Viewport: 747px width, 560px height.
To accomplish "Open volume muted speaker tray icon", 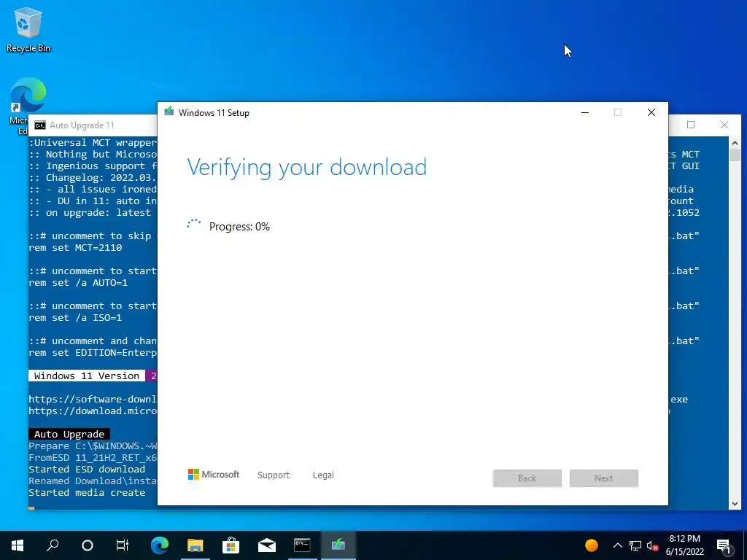I will point(652,545).
